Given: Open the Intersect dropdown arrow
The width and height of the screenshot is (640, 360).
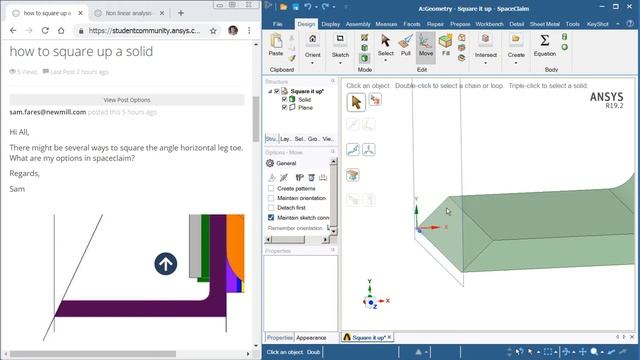Looking at the screenshot, I should (x=485, y=63).
